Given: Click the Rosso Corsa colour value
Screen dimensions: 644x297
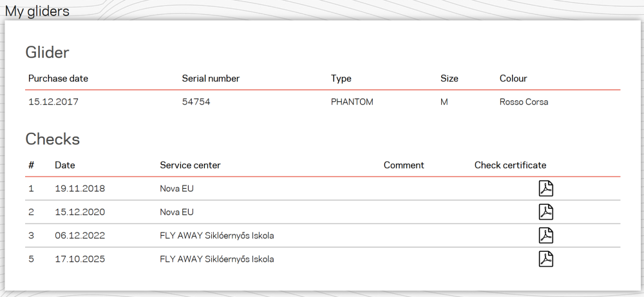Looking at the screenshot, I should [524, 102].
